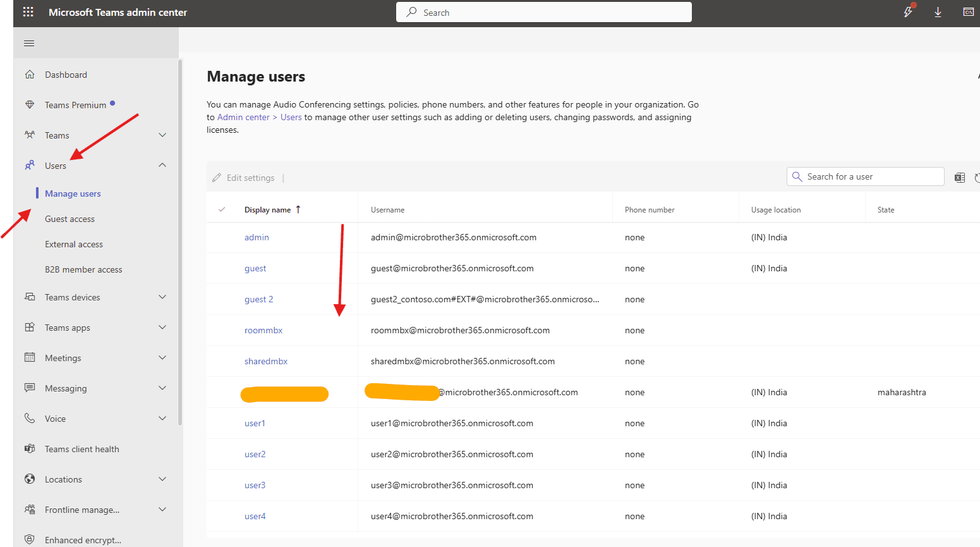This screenshot has height=547, width=980.
Task: Open What's new notifications via lightning icon
Action: point(908,11)
